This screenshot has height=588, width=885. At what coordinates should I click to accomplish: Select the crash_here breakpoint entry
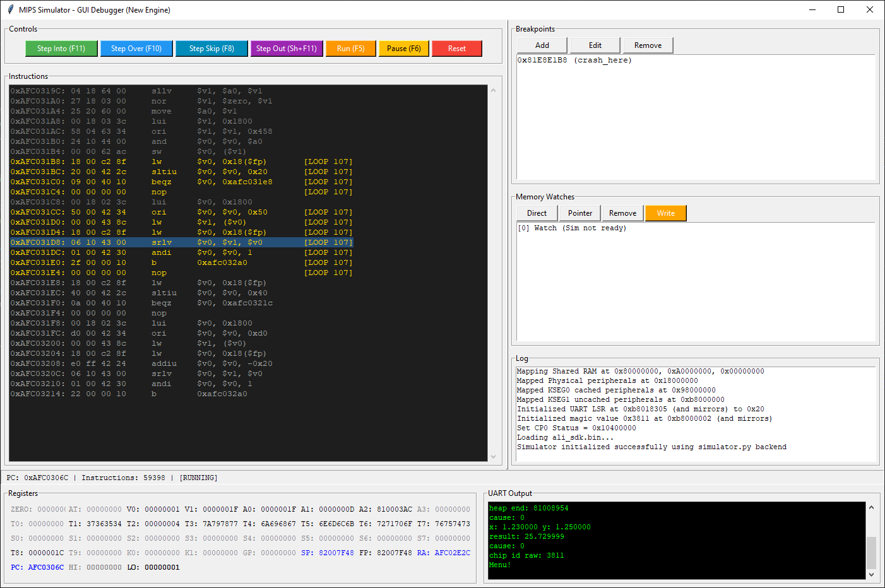[574, 61]
